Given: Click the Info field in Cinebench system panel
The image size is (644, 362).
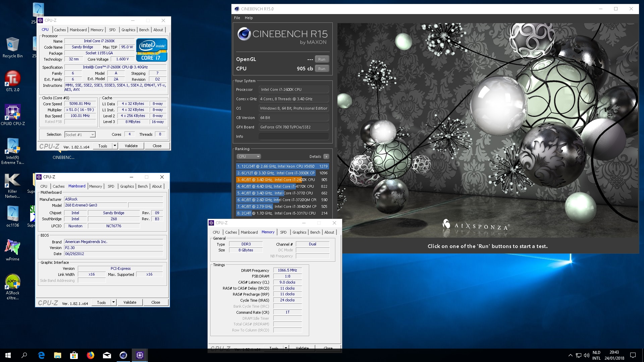Looking at the screenshot, I should [x=293, y=136].
